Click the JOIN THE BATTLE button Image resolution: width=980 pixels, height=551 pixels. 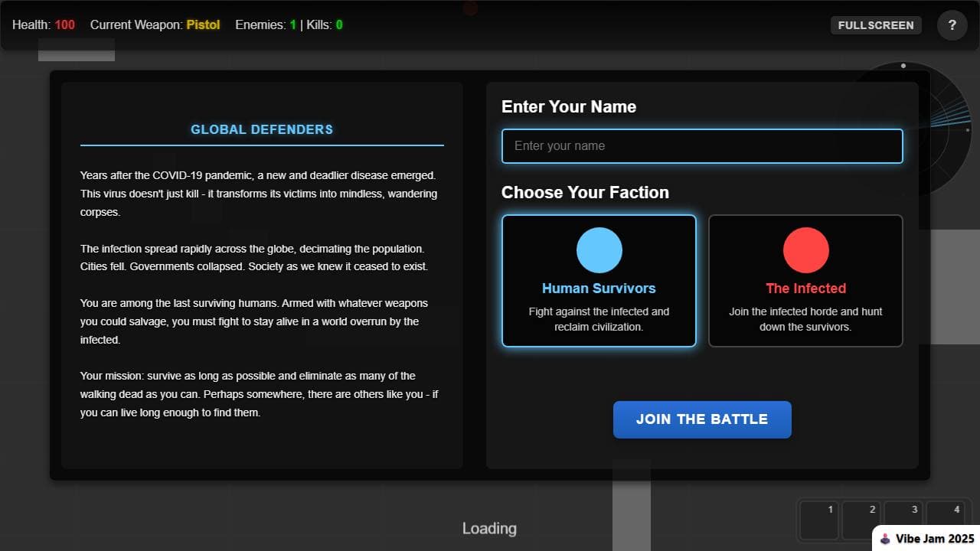click(702, 419)
